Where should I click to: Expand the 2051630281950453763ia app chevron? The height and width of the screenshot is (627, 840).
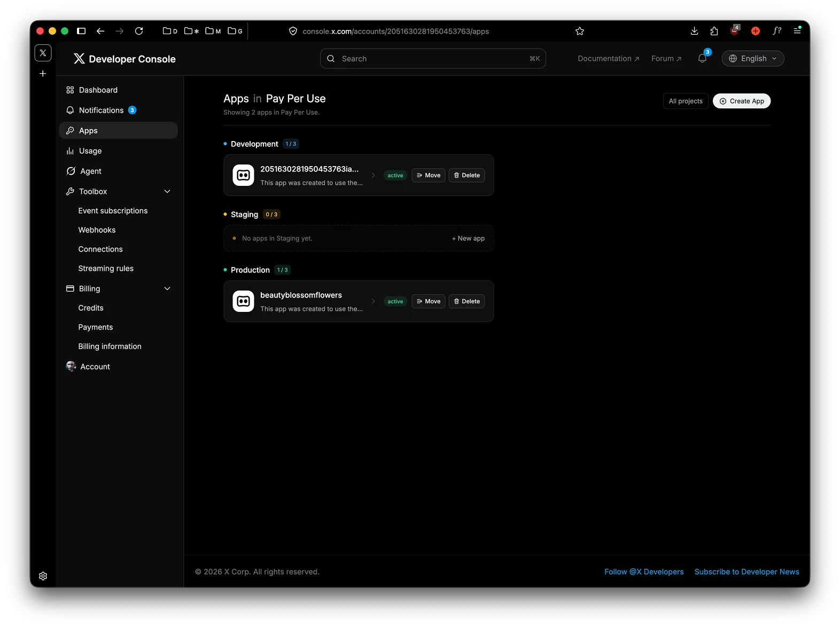click(x=373, y=175)
